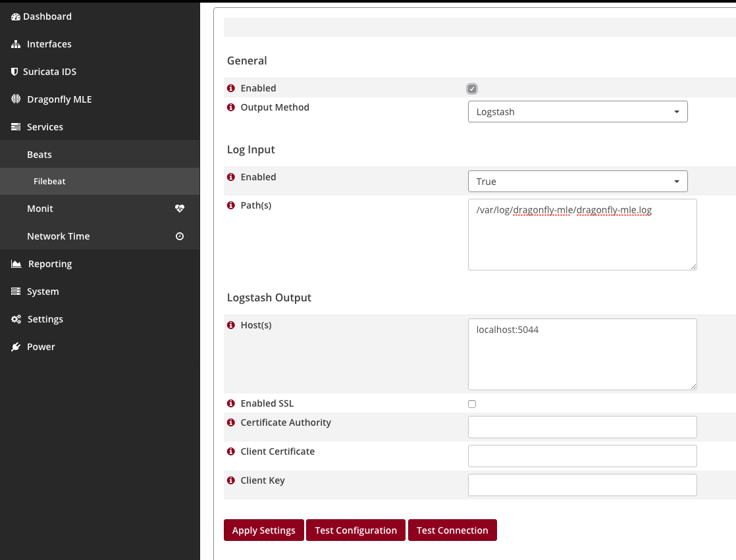This screenshot has width=736, height=560.
Task: Show help info for Client Key
Action: click(x=231, y=480)
